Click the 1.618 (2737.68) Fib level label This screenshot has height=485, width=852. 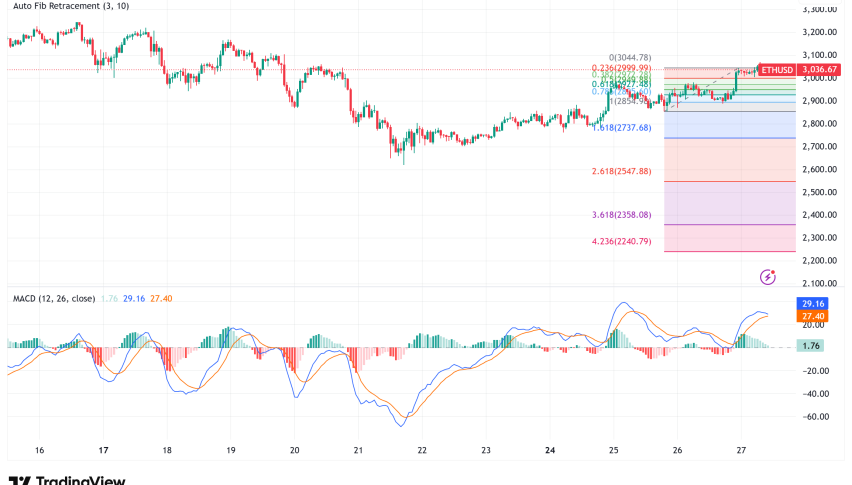click(621, 128)
